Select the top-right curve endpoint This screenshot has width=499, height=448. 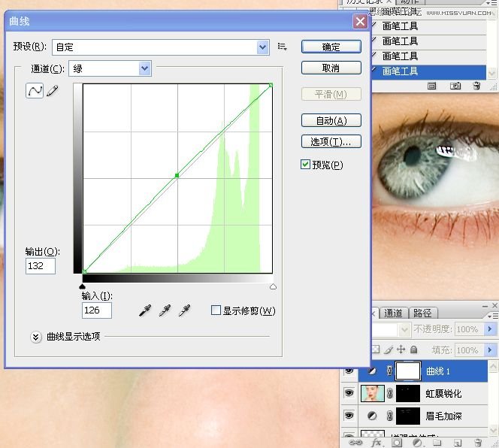[271, 85]
